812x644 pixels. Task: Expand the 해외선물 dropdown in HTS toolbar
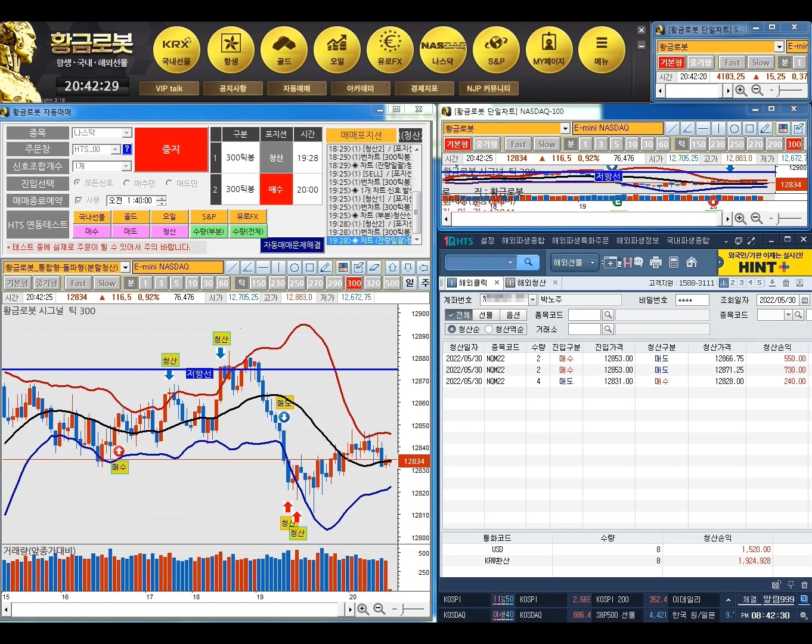pos(592,262)
